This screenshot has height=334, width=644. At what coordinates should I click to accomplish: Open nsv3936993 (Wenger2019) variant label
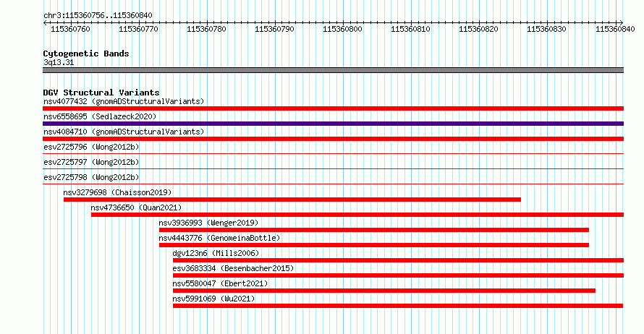tap(208, 223)
